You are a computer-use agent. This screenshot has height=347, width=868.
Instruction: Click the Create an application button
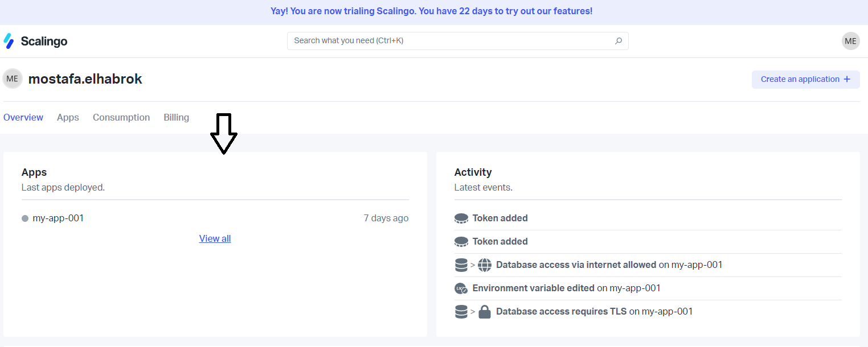(805, 79)
